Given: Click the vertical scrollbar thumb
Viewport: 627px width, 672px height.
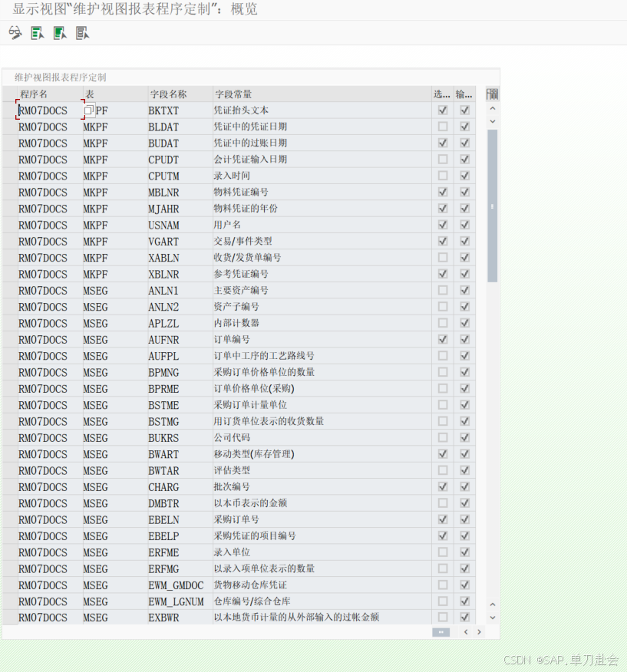Looking at the screenshot, I should [493, 206].
